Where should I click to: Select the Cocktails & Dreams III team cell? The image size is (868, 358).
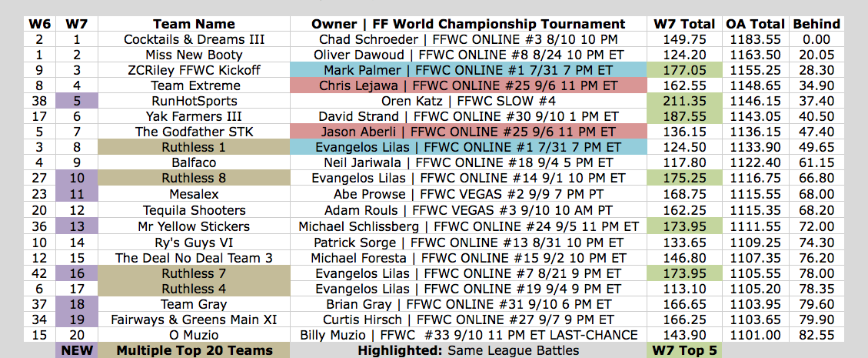click(x=194, y=39)
